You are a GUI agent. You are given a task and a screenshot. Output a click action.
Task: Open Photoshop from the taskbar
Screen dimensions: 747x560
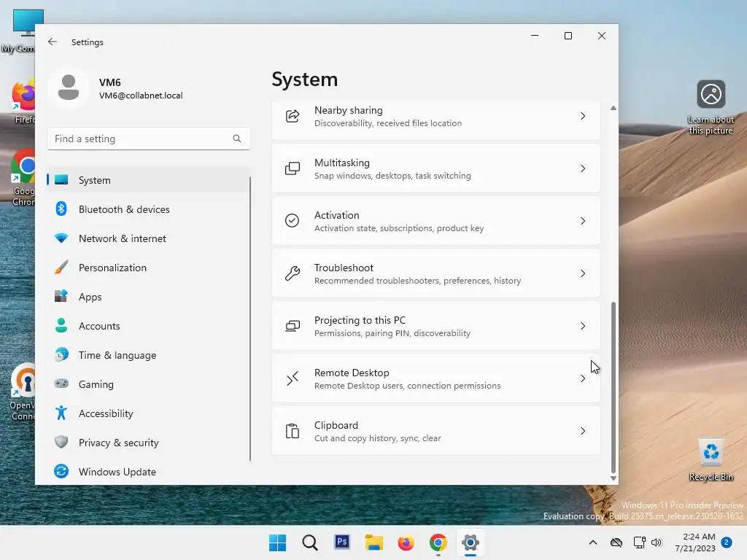(342, 542)
